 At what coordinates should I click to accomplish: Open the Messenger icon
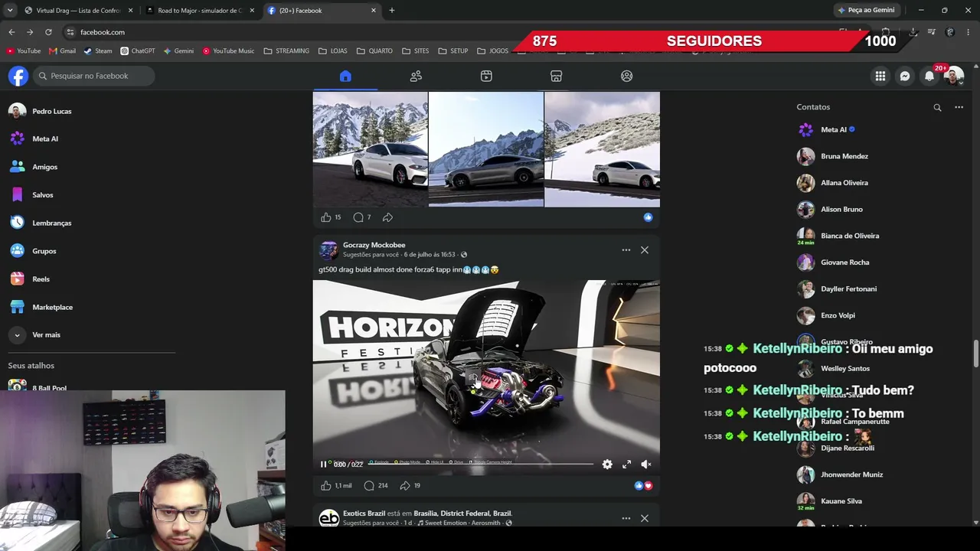pyautogui.click(x=905, y=76)
